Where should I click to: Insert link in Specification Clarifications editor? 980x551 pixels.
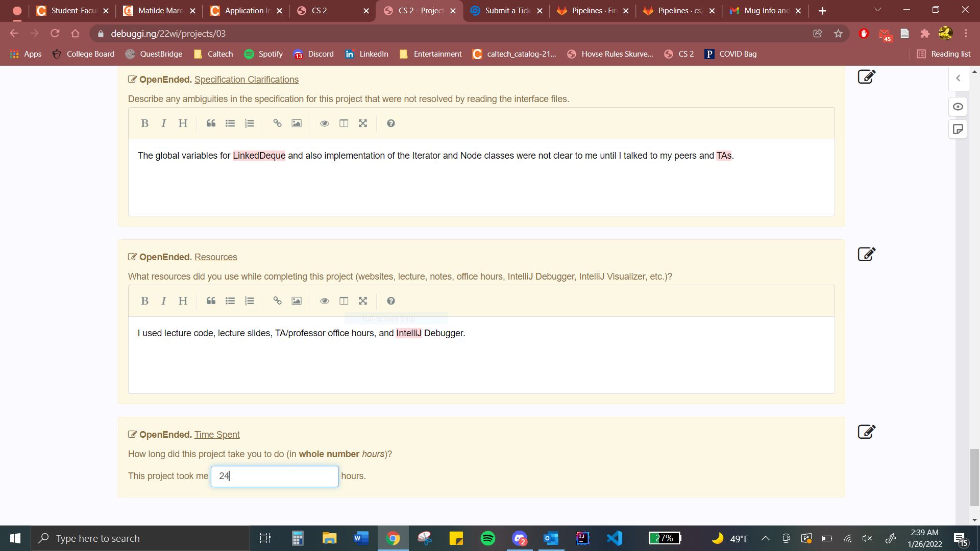tap(277, 123)
